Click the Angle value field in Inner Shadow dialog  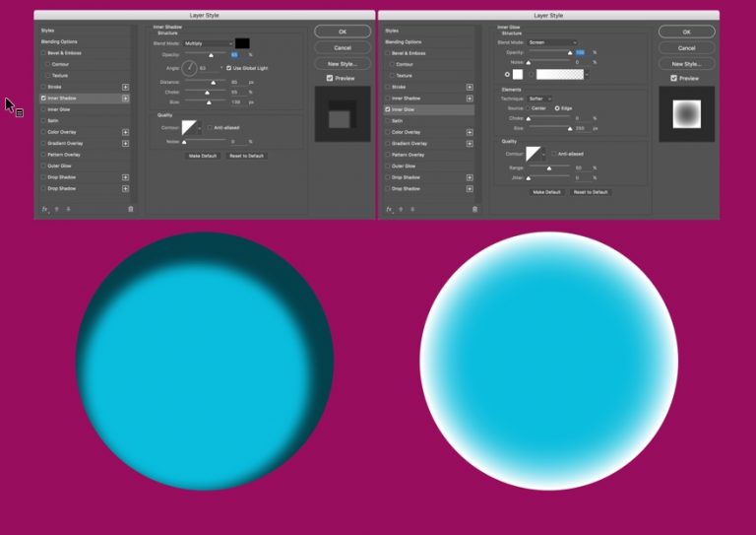(209, 68)
